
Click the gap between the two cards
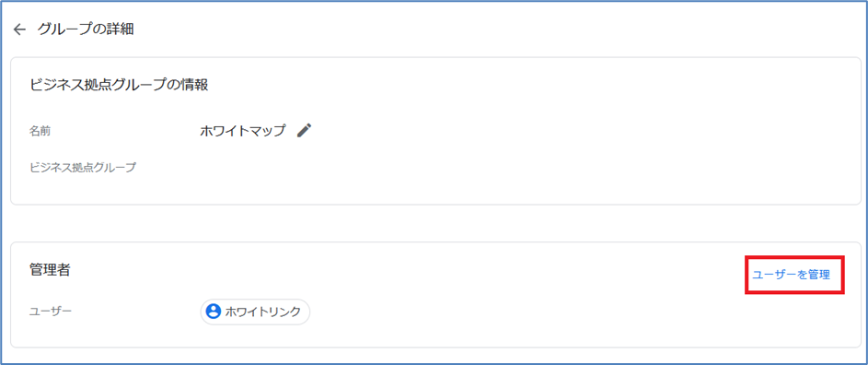(x=435, y=224)
